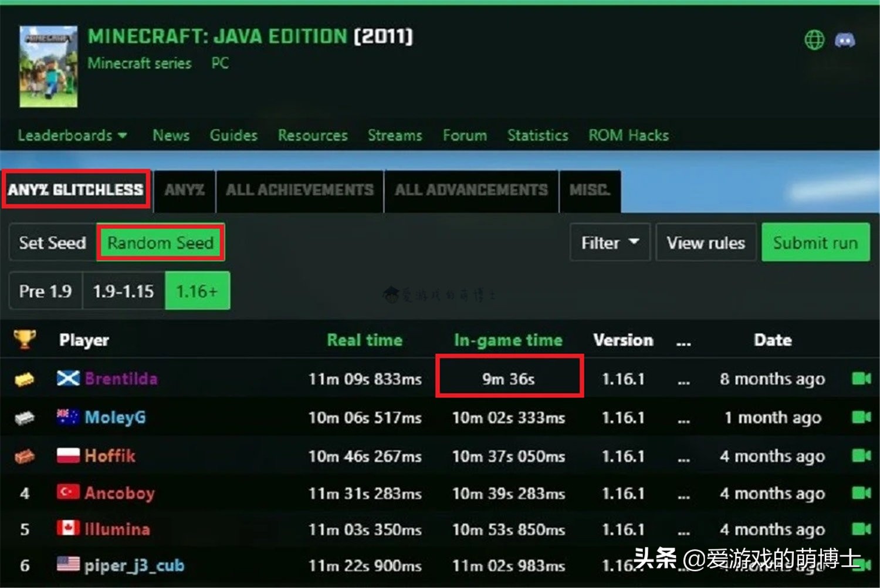Click the View rules button
880x588 pixels.
(x=706, y=242)
